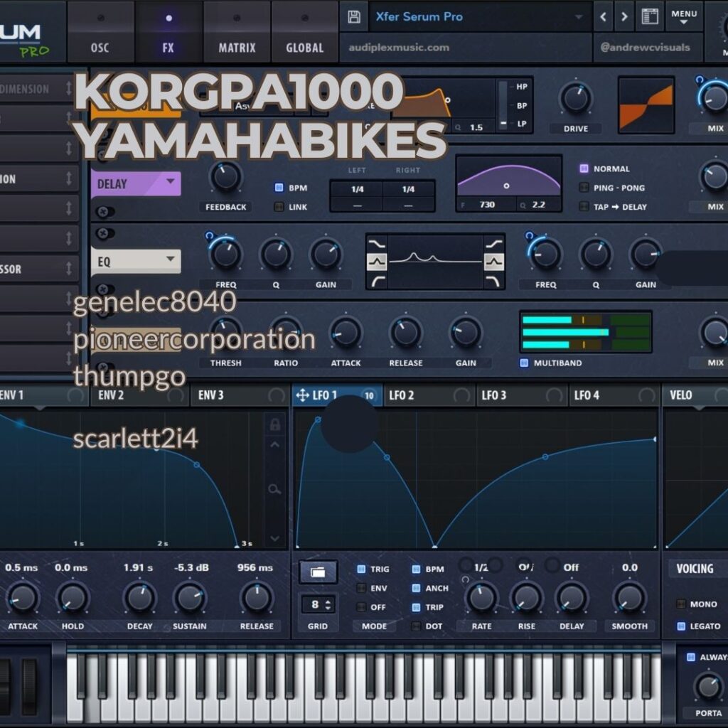This screenshot has width=728, height=728.
Task: Click the distortion DRIVE knob
Action: click(x=576, y=98)
